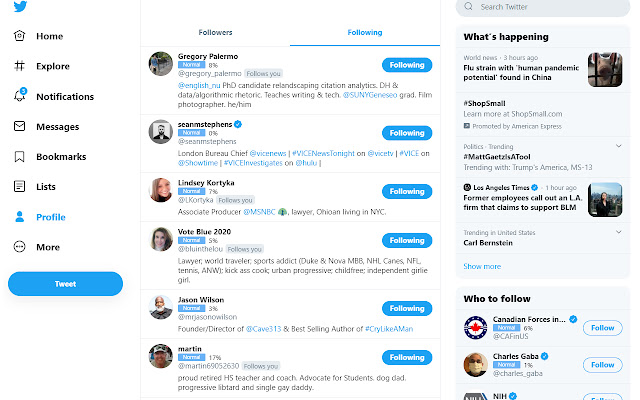
Task: Toggle Following for Jason Wilson
Action: [x=406, y=308]
